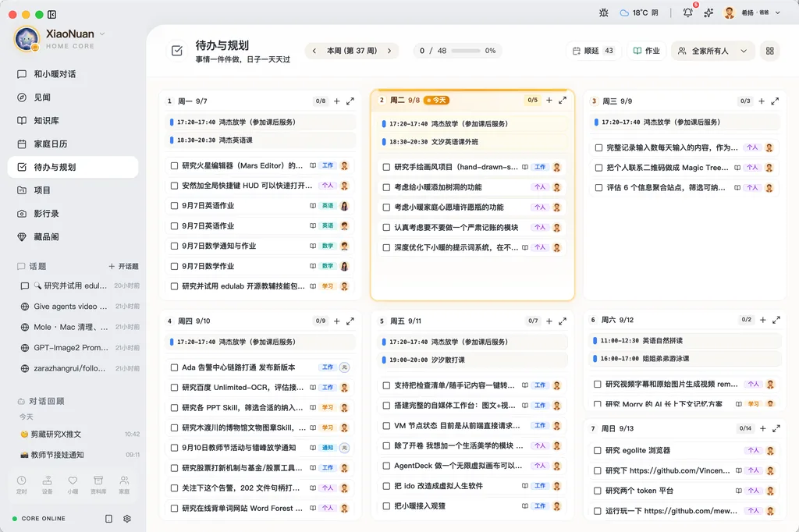The height and width of the screenshot is (532, 799).
Task: Open event 18:30-20:30 鸿杰英语课
Action: pyautogui.click(x=261, y=140)
